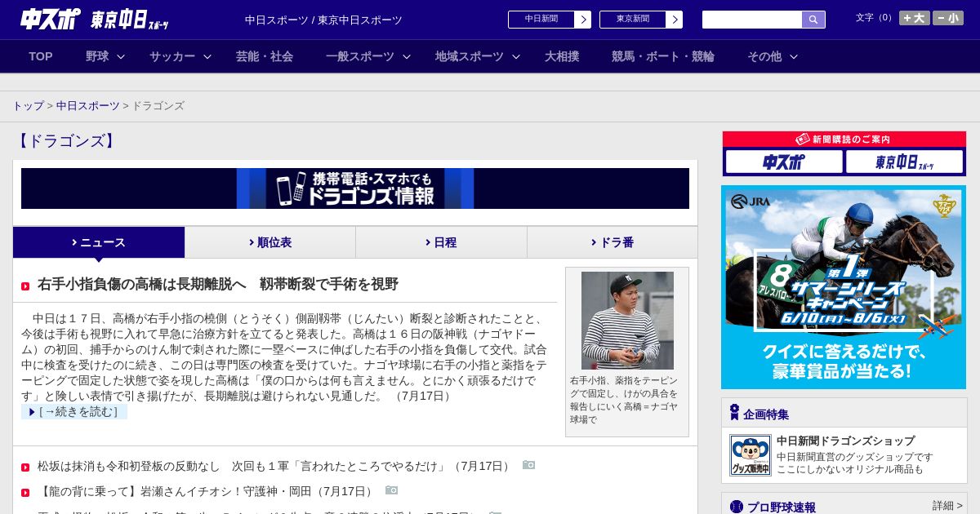
Task: Click red bullet beside 龍の背に乗って article
Action: [25, 493]
